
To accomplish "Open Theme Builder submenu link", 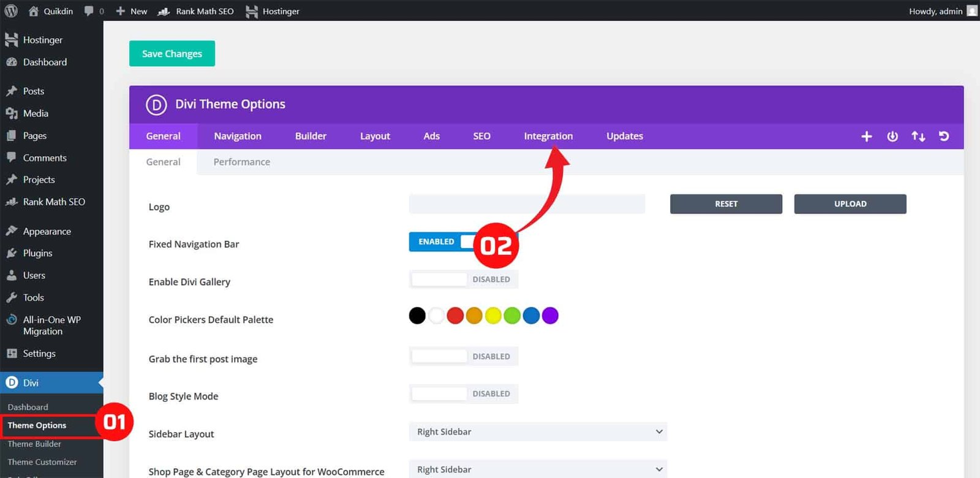I will coord(34,444).
